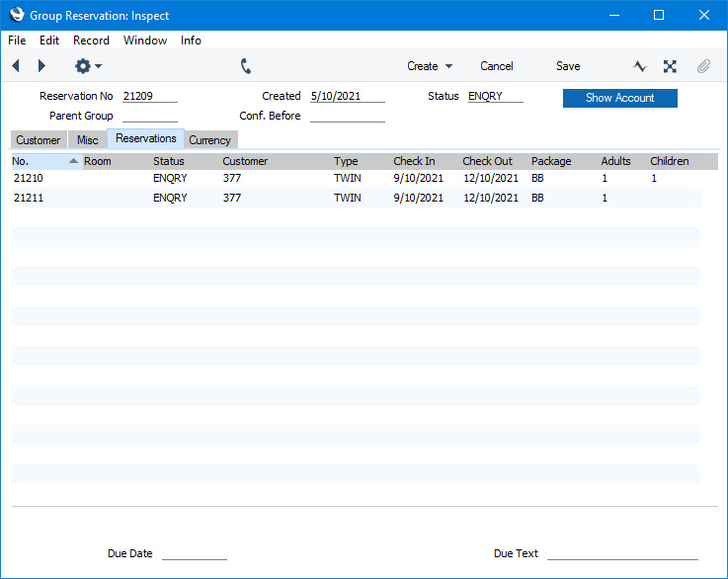Go to the next record arrow

point(41,66)
